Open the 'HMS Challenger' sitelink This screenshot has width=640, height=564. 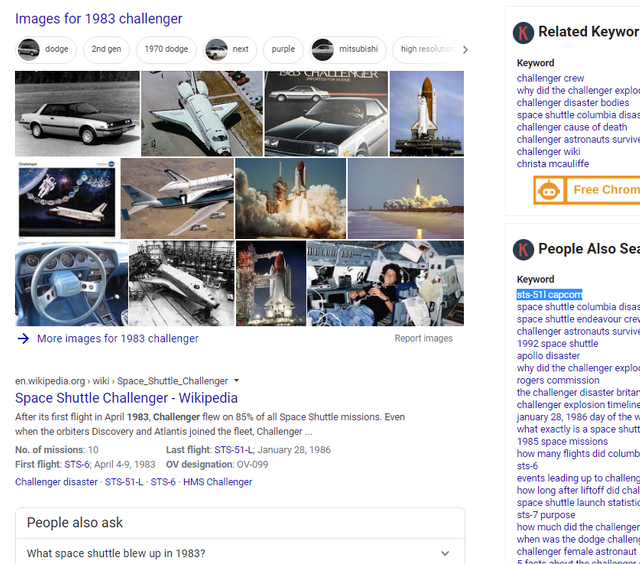[218, 482]
